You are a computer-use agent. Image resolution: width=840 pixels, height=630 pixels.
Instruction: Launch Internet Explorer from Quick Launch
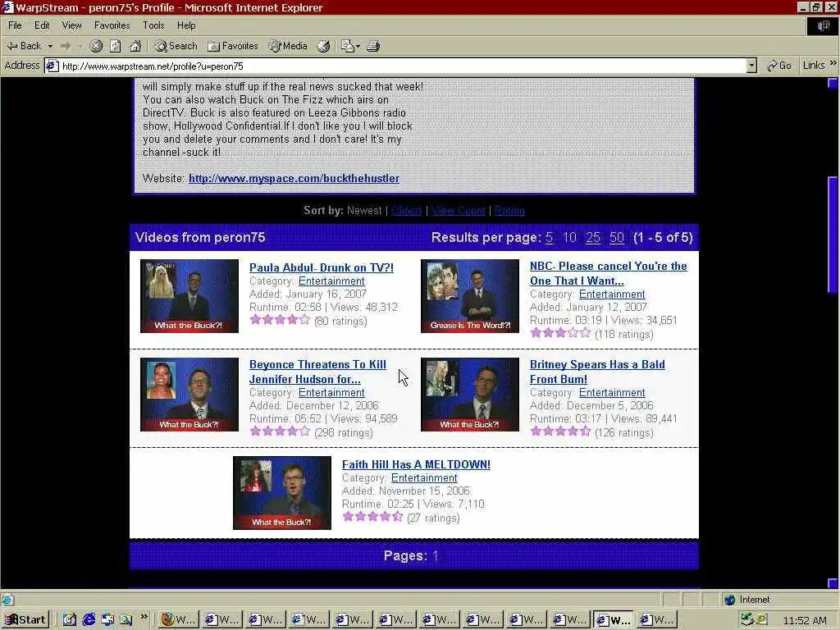click(89, 619)
